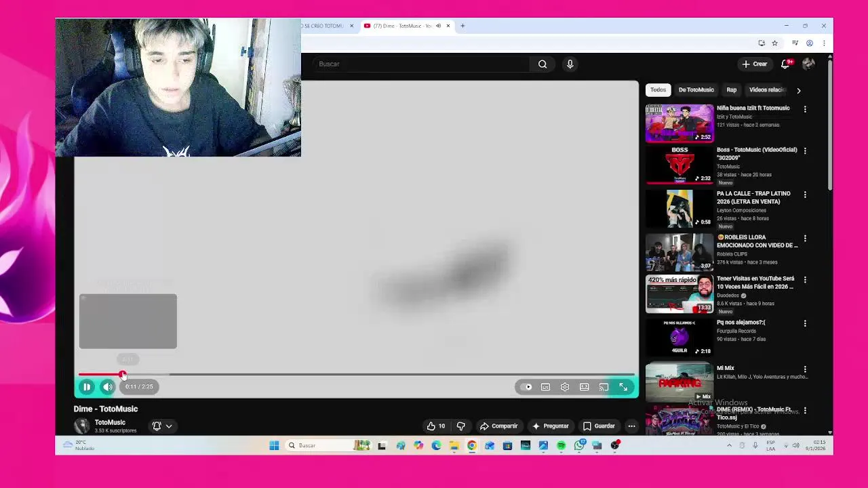Viewport: 868px width, 488px height.
Task: Open options menu for Tener Visitas video
Action: (x=805, y=280)
